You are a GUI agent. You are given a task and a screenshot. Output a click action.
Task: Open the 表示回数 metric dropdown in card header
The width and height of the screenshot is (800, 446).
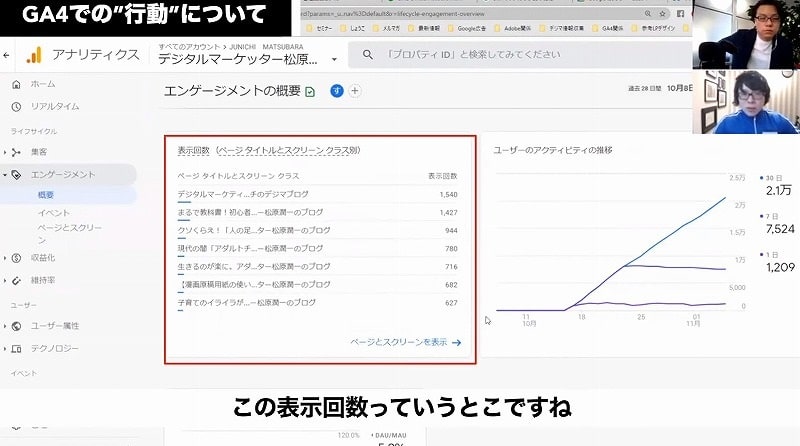(x=194, y=151)
